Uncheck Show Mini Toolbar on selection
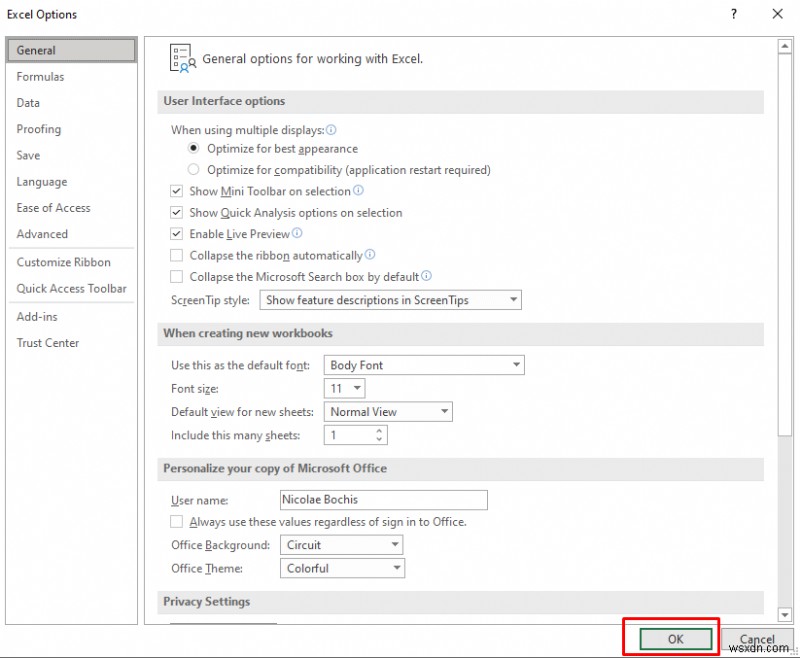 click(x=176, y=191)
